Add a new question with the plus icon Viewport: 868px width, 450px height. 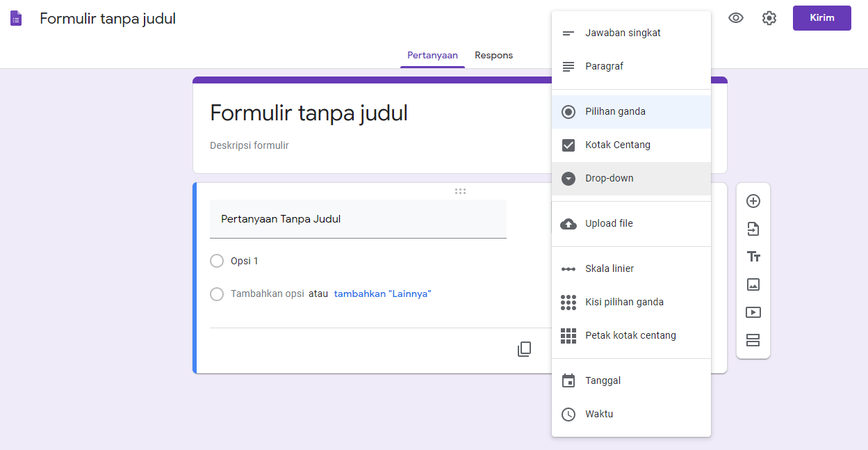(x=753, y=201)
